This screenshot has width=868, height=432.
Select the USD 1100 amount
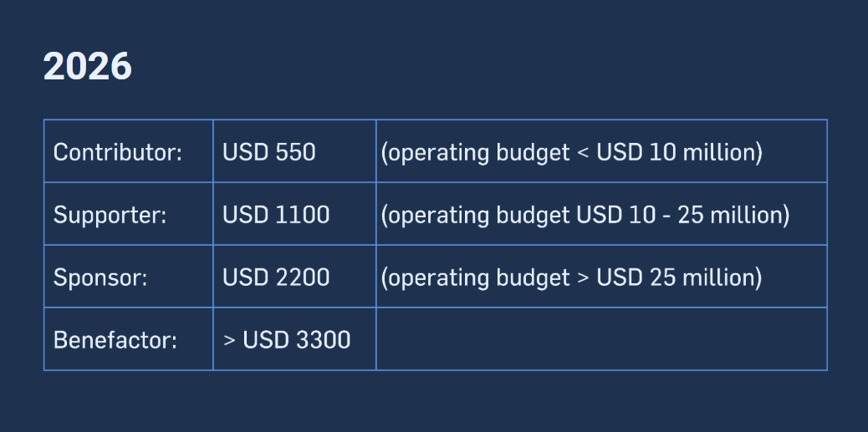276,215
